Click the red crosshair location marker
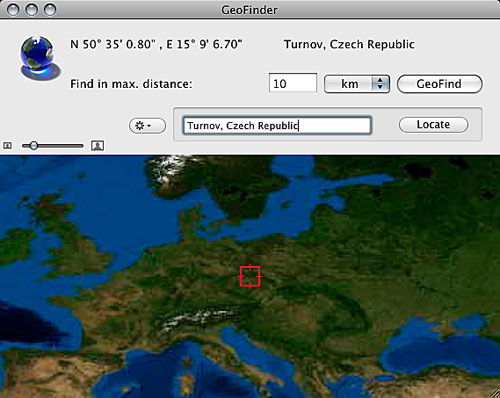500x398 pixels. coord(250,276)
